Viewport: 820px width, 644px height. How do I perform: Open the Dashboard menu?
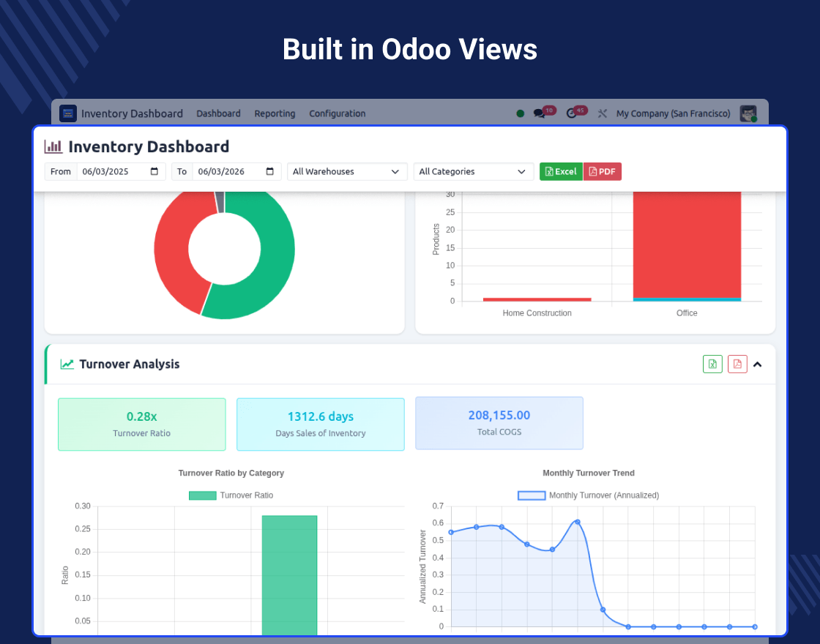[x=219, y=113]
